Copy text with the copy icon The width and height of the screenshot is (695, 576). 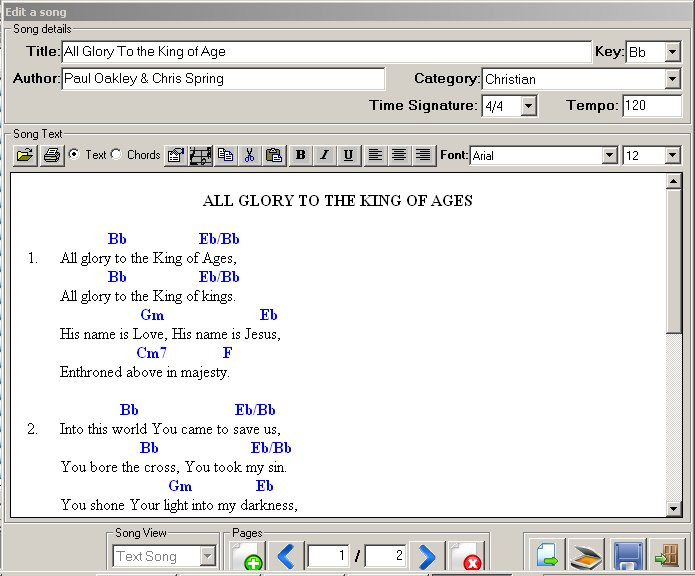click(x=226, y=156)
